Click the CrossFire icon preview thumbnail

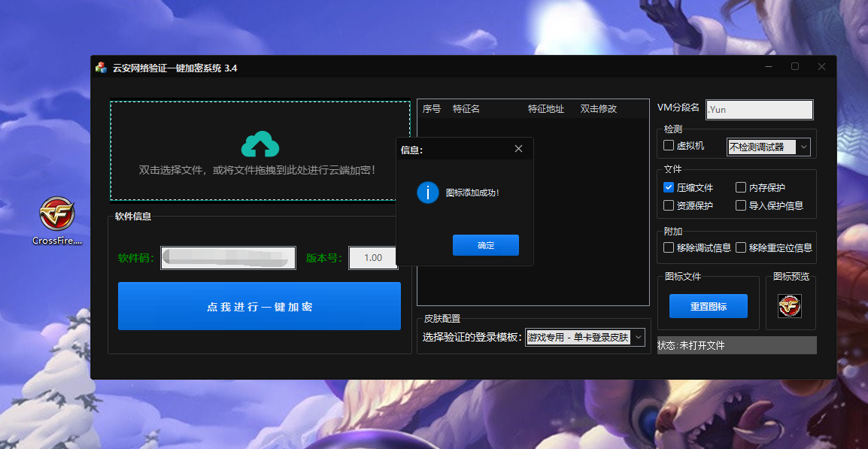click(x=790, y=305)
